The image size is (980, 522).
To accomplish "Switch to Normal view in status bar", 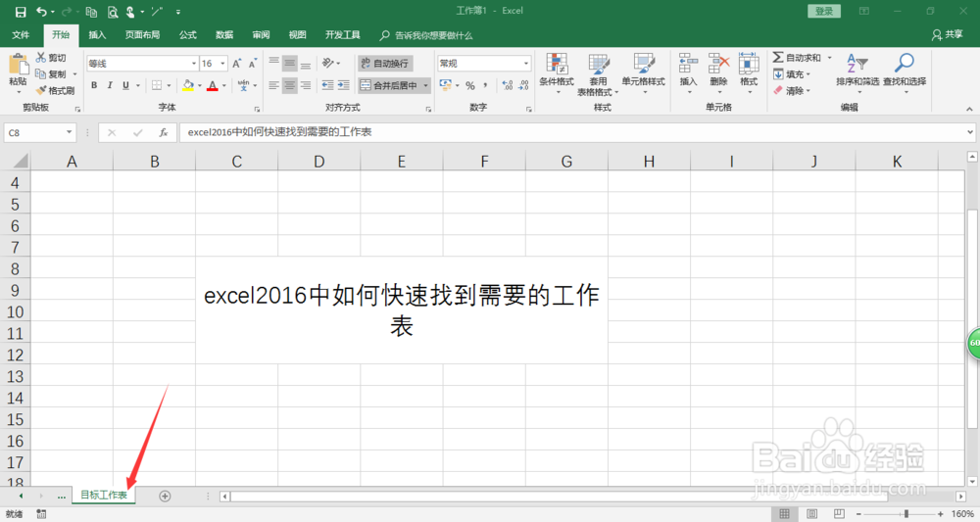I will [784, 514].
